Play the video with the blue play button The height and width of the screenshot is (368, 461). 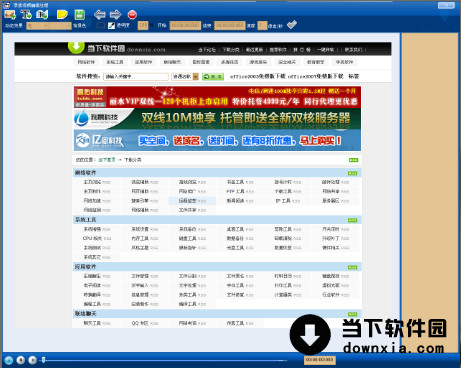tap(9, 360)
